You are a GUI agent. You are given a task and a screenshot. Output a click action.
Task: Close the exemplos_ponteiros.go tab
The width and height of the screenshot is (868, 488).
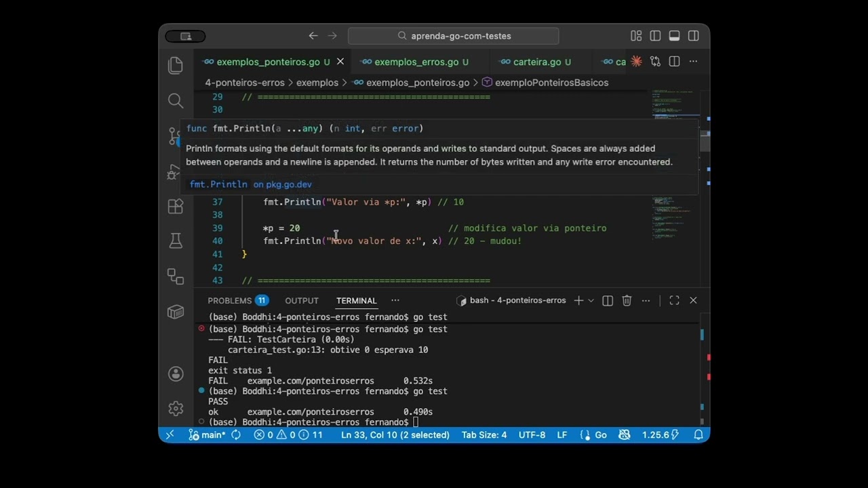click(x=340, y=62)
